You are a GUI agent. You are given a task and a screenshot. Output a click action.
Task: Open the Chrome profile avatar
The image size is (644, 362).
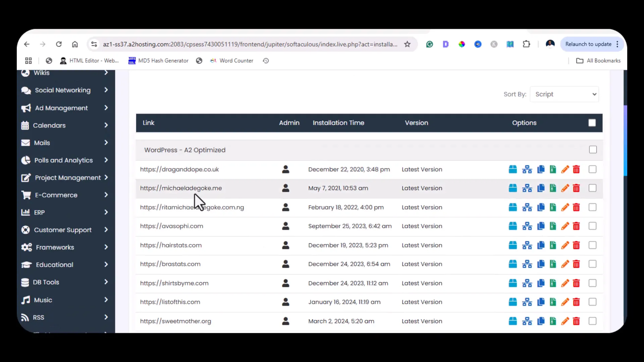[550, 44]
